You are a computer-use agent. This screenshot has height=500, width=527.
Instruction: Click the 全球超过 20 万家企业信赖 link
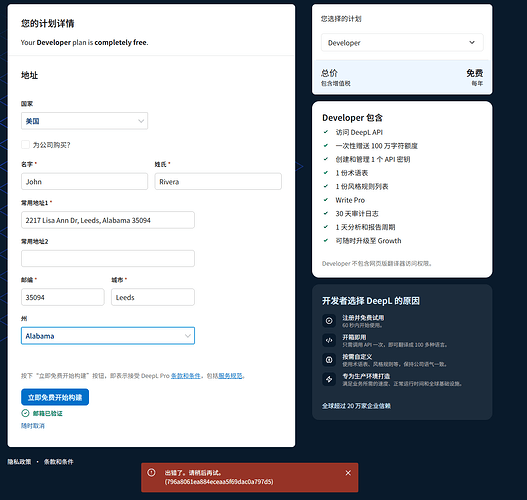point(356,406)
